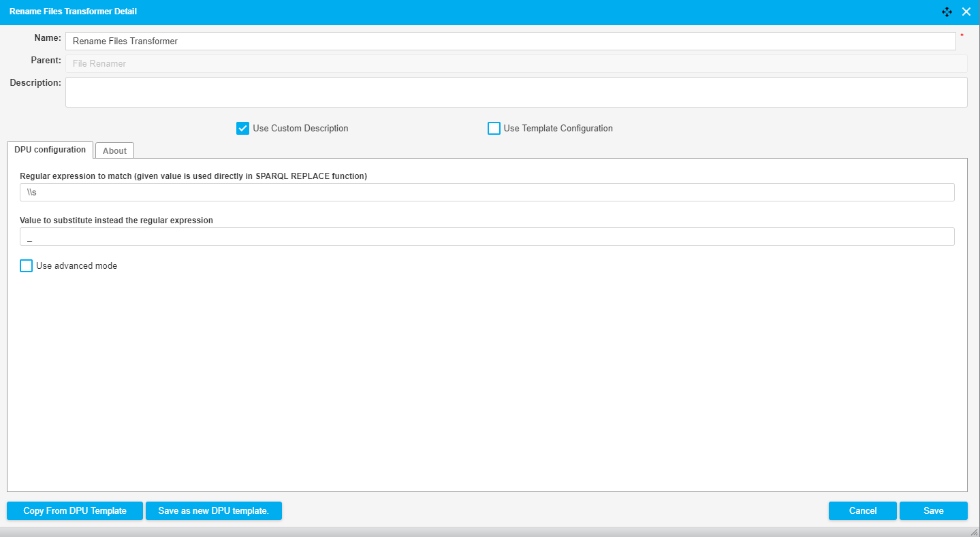Focus the regular expression to match field

487,192
